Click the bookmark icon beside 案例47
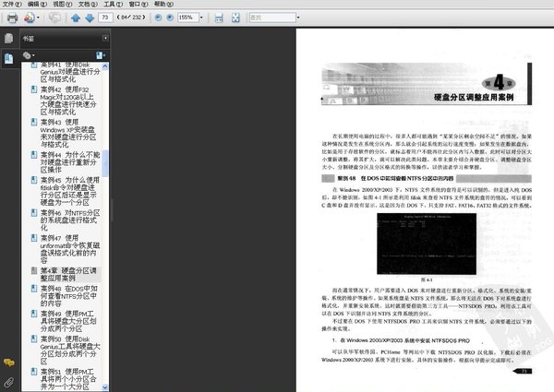554x392 pixels. 34,238
